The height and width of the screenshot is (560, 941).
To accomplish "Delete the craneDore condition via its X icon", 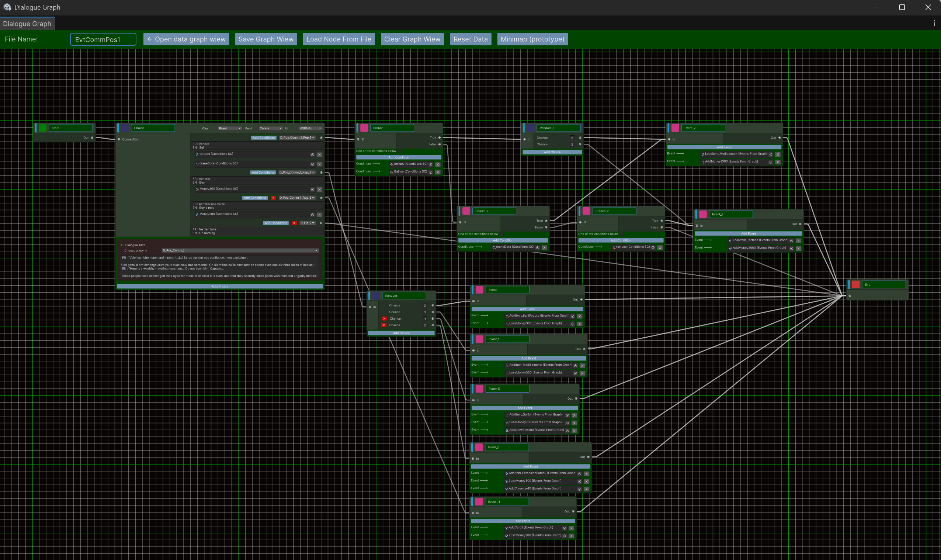I will point(319,164).
